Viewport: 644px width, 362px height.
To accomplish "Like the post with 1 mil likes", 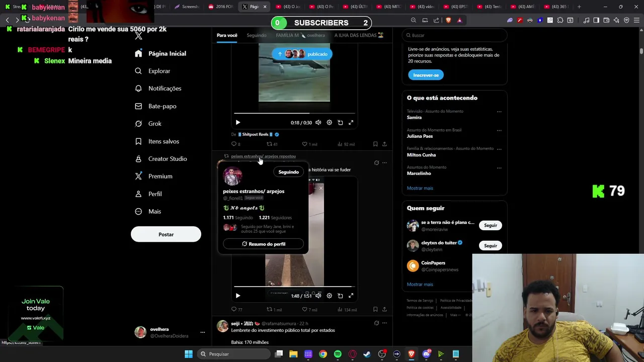I will [309, 144].
